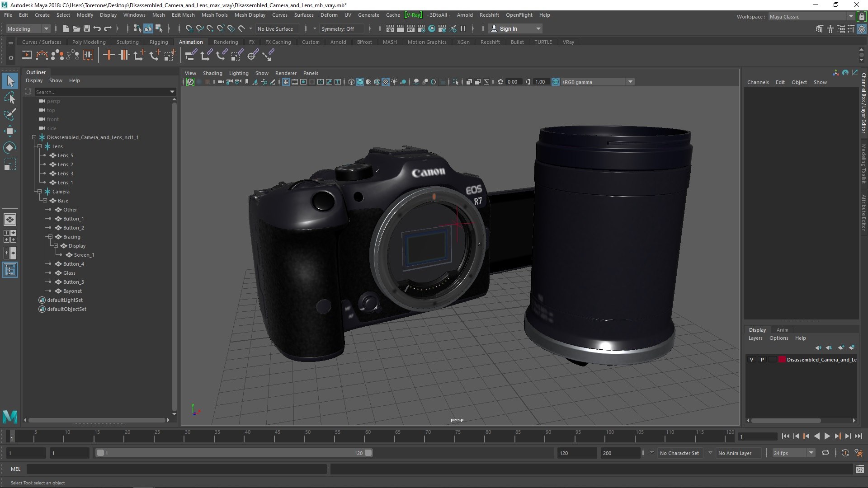Image resolution: width=868 pixels, height=488 pixels.
Task: Open the Symmetry Off dropdown
Action: (x=341, y=28)
